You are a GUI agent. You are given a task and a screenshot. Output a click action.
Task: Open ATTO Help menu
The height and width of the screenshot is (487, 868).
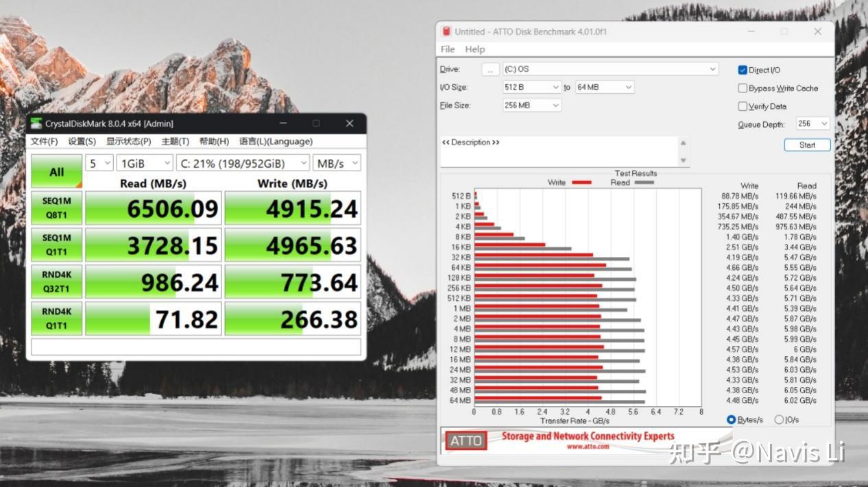(x=474, y=49)
